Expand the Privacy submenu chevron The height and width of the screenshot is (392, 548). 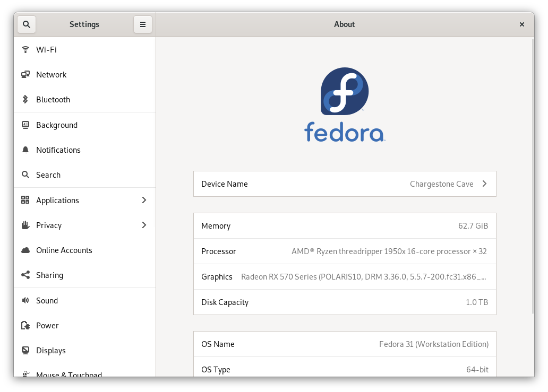(x=144, y=225)
